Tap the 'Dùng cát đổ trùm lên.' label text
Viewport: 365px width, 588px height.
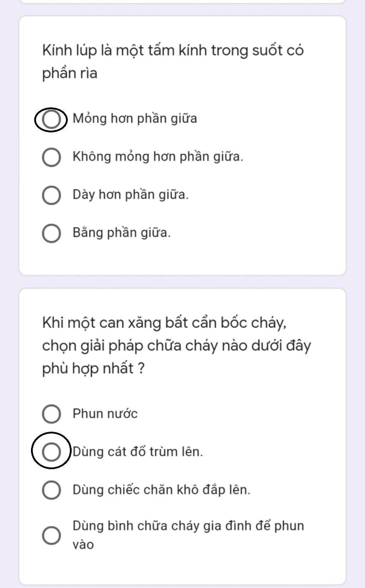[x=138, y=451]
